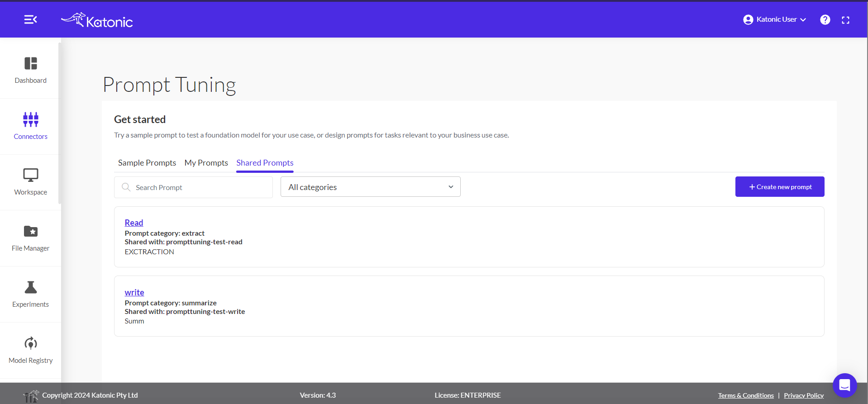Click 'License: ENTERPRISE' footer text
The width and height of the screenshot is (868, 404).
tap(467, 395)
